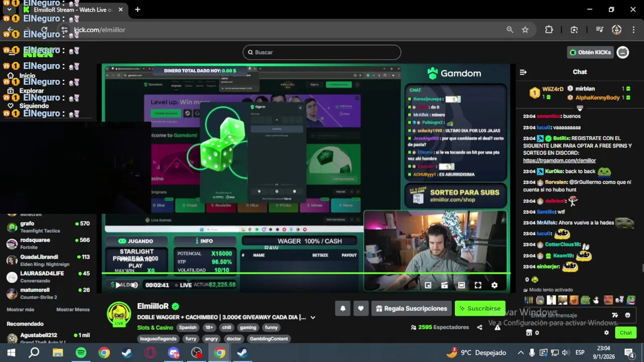Click the WiiZ4rD top gifter name
The height and width of the screenshot is (362, 644).
[552, 89]
